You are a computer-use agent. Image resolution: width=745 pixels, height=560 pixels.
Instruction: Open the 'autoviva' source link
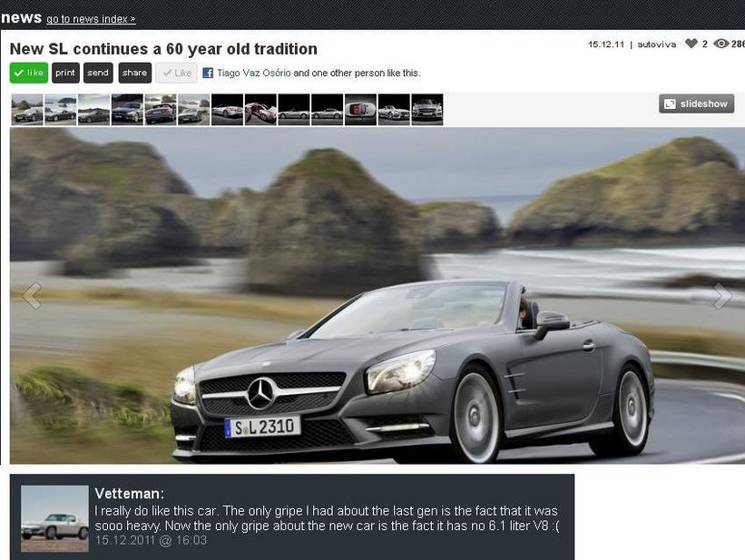[657, 44]
